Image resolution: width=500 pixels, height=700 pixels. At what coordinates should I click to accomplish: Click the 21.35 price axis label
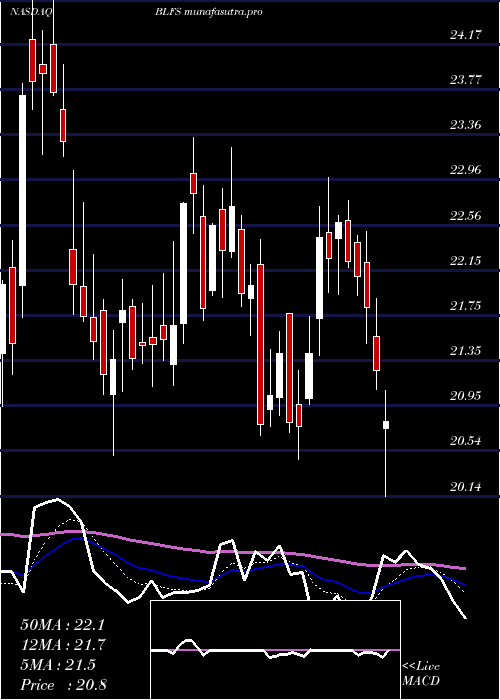tap(466, 351)
